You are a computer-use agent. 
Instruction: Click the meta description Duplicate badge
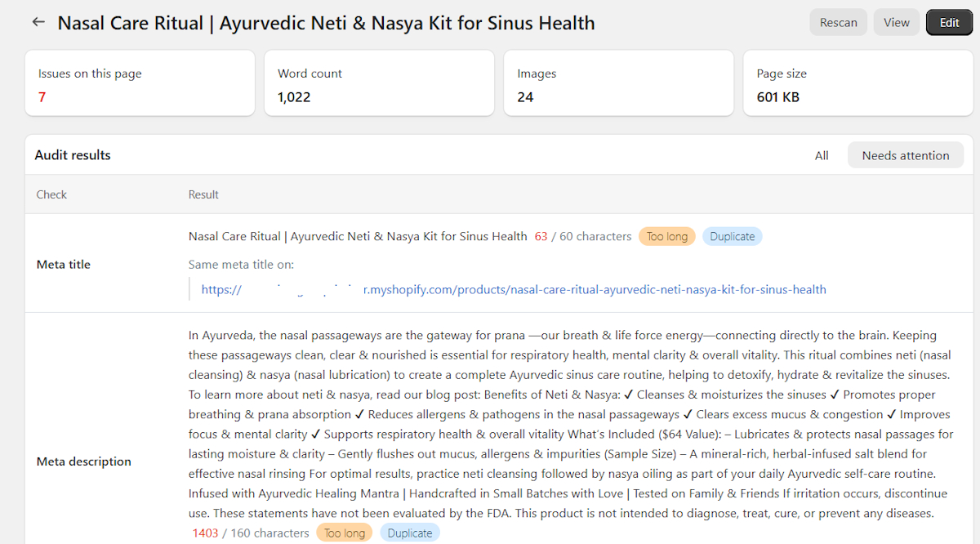point(410,533)
